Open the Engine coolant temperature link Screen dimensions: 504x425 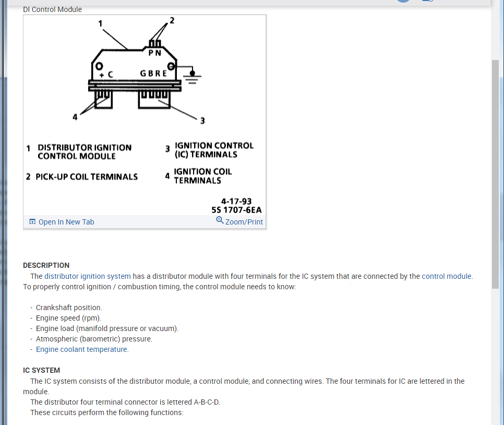tap(81, 349)
